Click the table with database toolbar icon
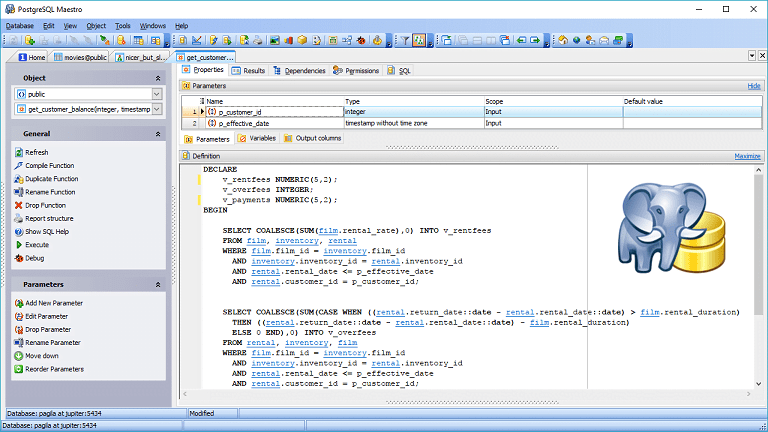Screen dimensions: 768x432 click(139, 41)
